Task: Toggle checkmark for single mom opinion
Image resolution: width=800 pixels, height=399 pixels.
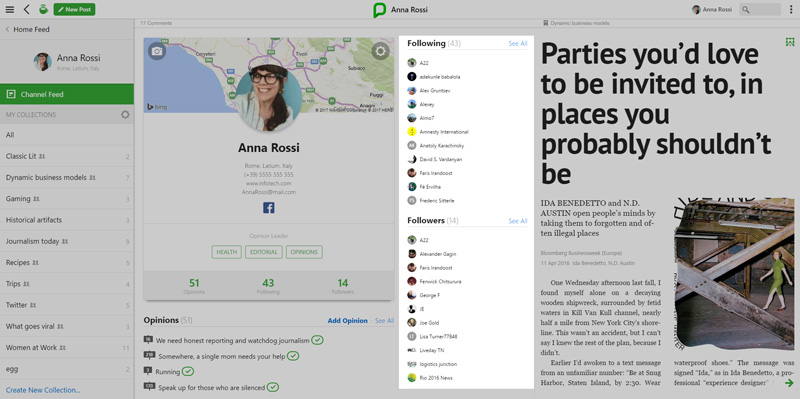Action: click(293, 356)
